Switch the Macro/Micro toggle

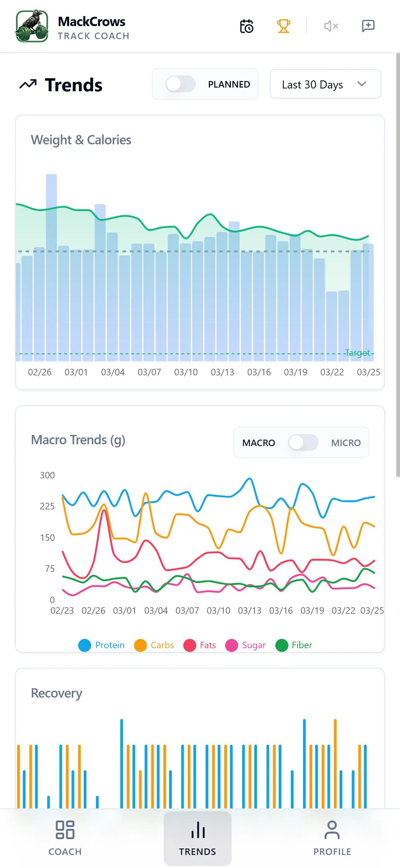pos(303,442)
